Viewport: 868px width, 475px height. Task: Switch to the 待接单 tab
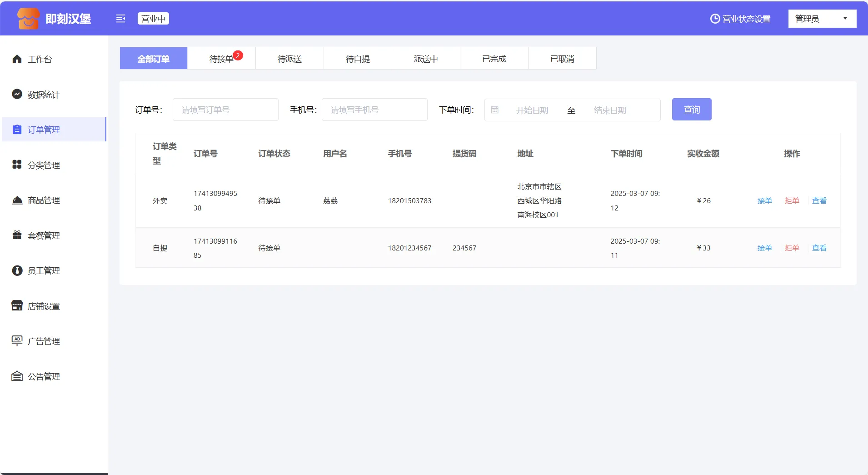pos(221,59)
